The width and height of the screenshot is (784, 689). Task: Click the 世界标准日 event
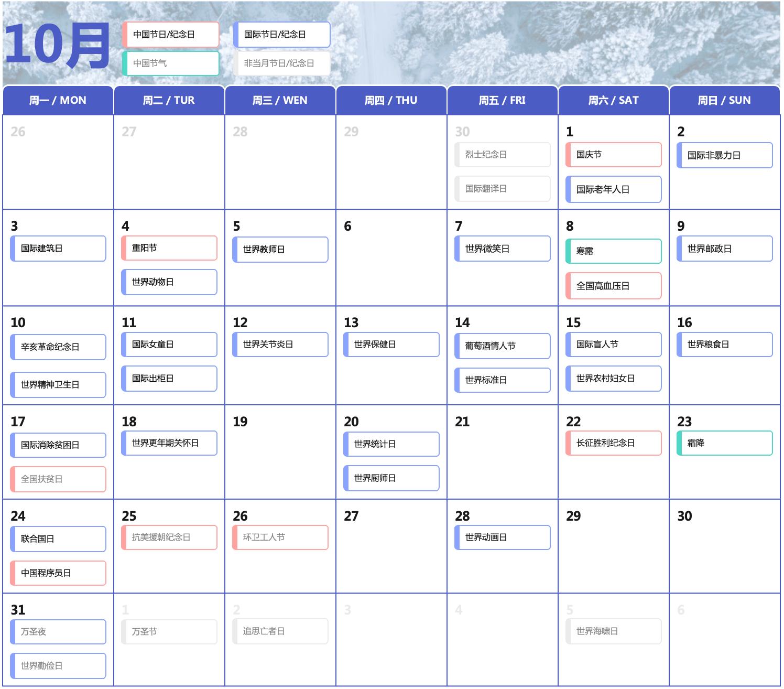point(503,380)
